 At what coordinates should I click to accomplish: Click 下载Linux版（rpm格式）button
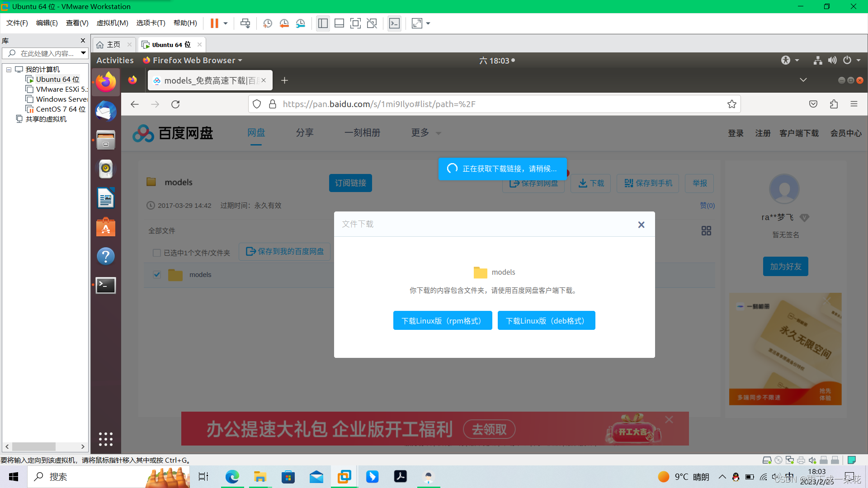click(443, 320)
